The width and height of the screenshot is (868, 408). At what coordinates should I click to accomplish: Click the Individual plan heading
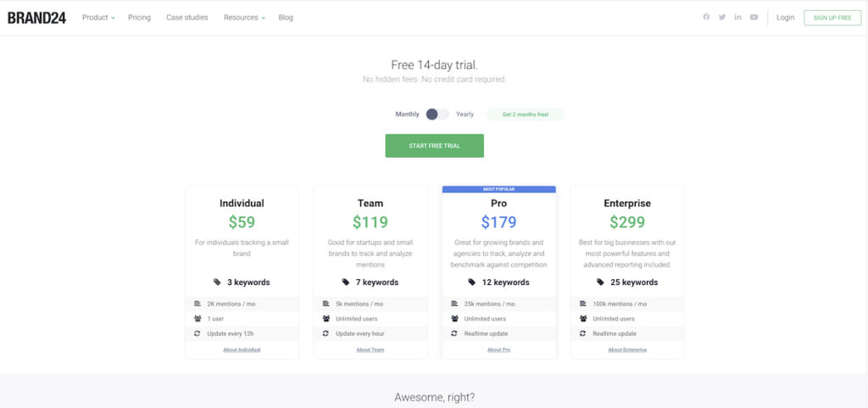pos(242,204)
